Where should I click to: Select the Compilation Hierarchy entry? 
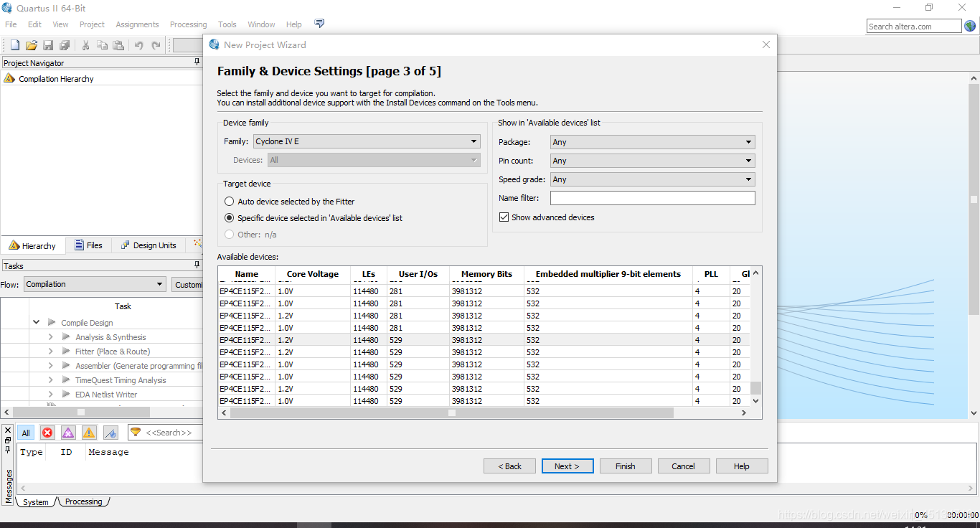tap(56, 79)
